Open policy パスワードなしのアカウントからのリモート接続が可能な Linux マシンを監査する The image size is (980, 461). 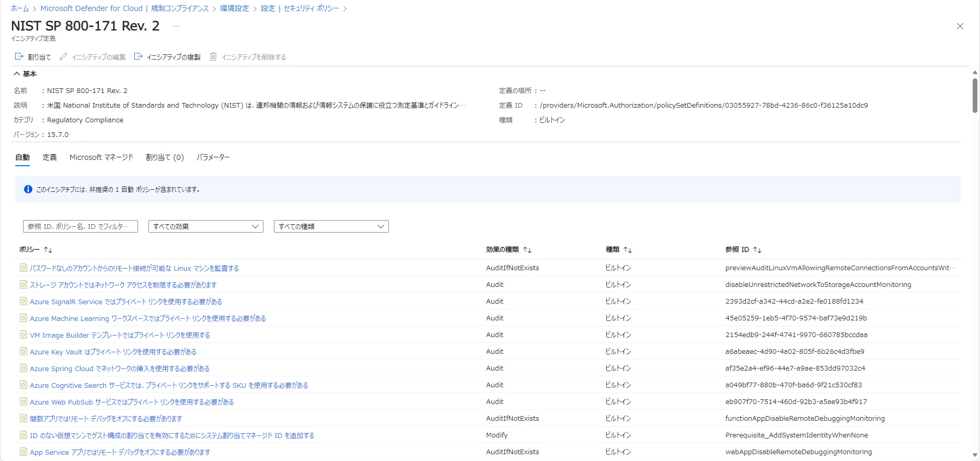point(134,268)
